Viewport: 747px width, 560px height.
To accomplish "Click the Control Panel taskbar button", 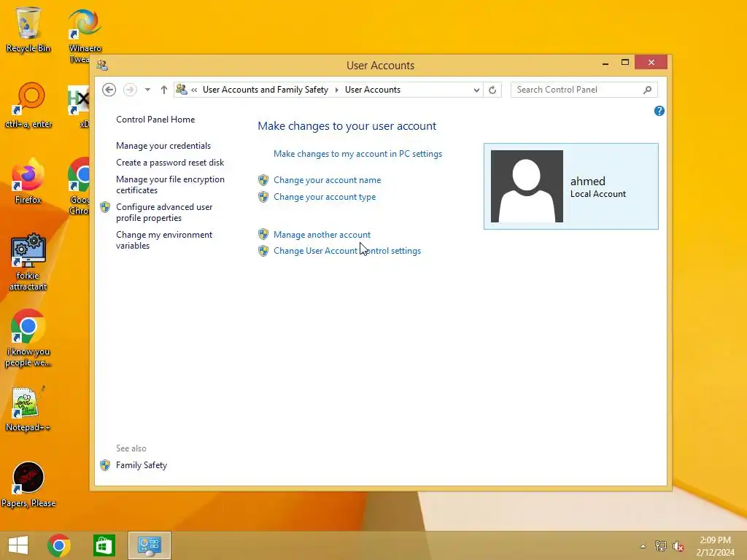I will click(x=149, y=545).
